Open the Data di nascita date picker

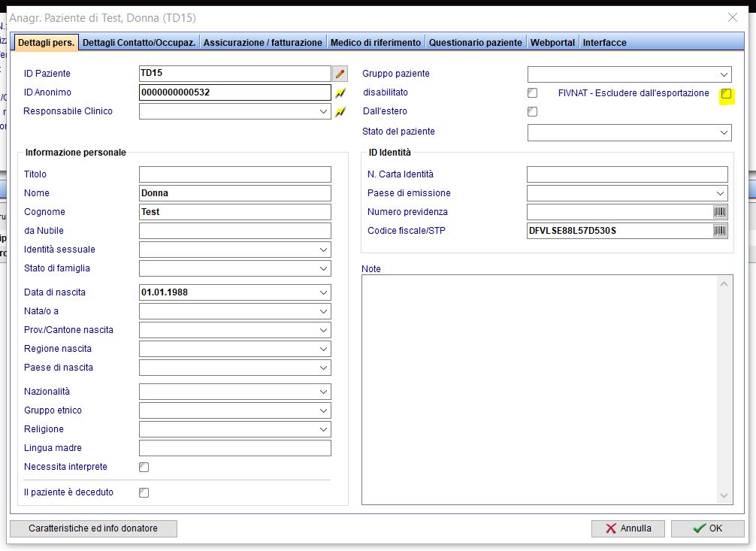tap(323, 292)
